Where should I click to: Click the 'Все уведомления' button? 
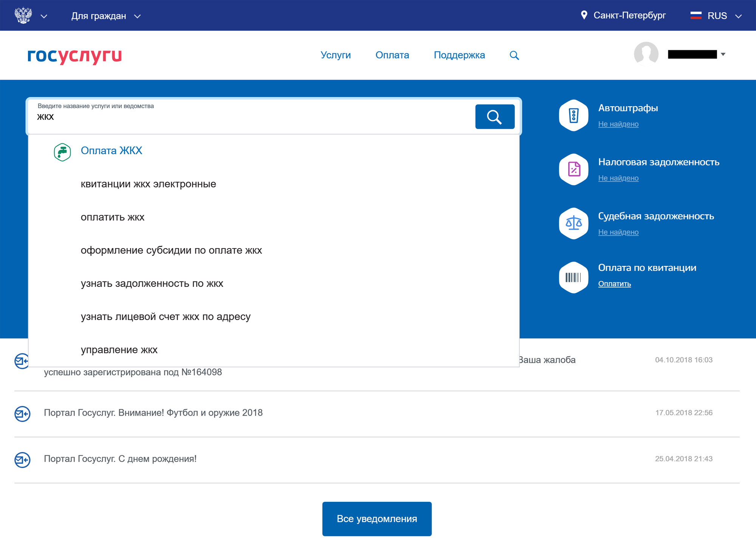point(377,519)
